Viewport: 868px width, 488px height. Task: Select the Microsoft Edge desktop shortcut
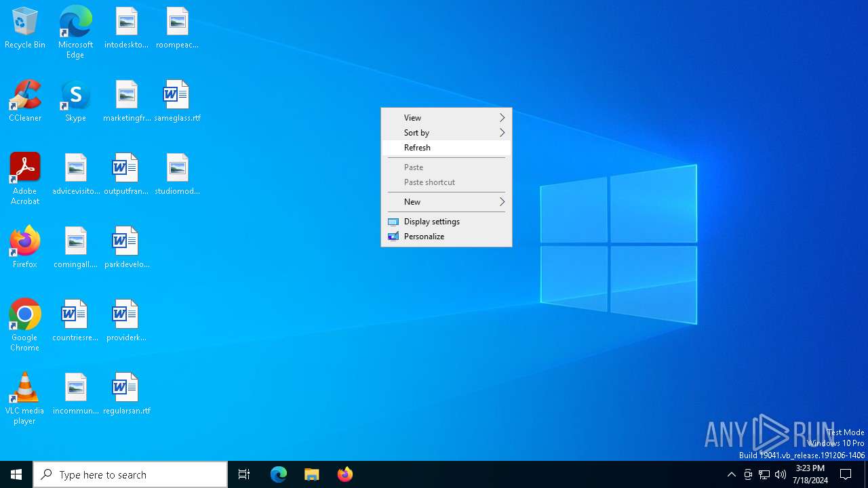tap(75, 33)
